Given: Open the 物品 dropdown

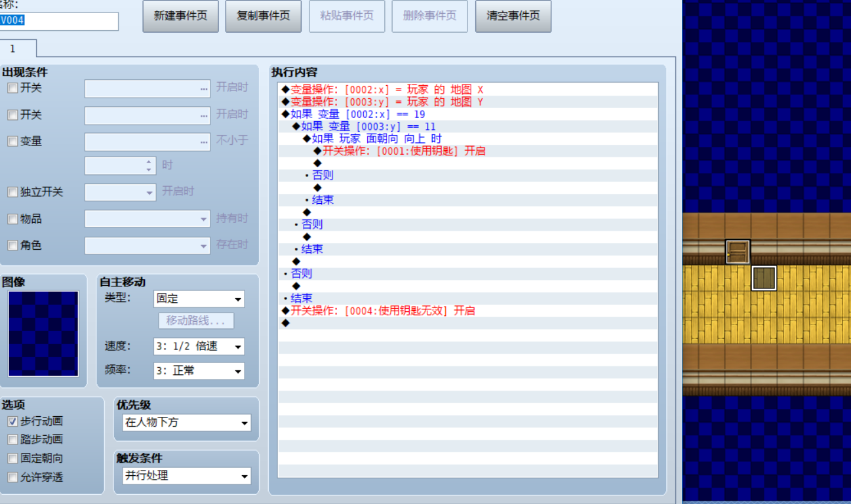Looking at the screenshot, I should click(x=148, y=219).
